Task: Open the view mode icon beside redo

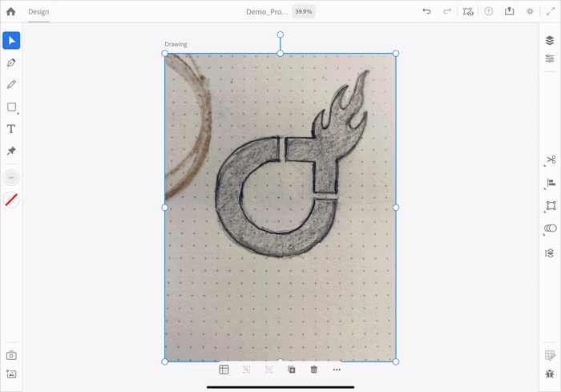Action: coord(468,11)
